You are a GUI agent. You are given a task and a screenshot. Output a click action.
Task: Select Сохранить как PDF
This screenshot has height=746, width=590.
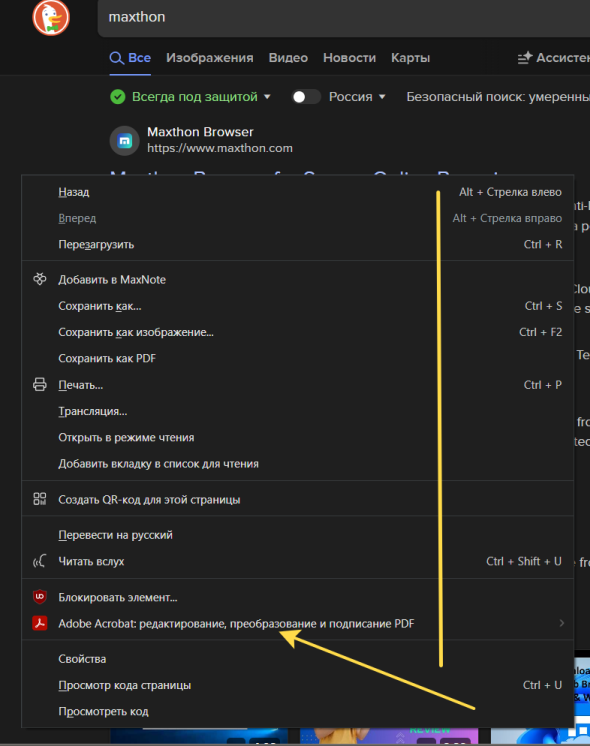(297, 358)
